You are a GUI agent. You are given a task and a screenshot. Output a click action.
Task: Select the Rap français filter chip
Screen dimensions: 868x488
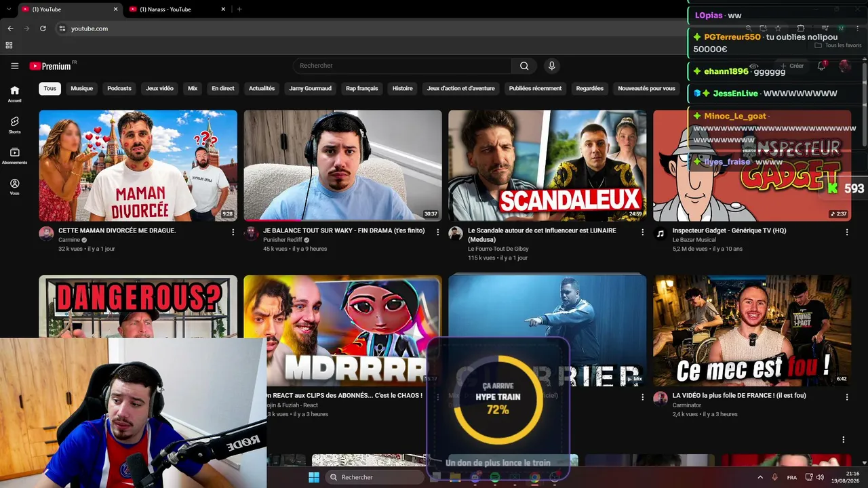pyautogui.click(x=362, y=88)
